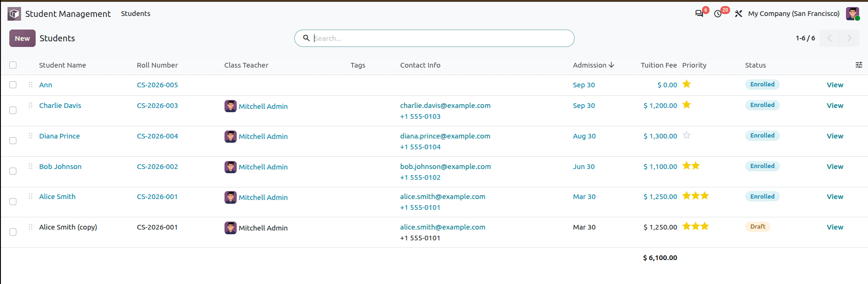Open the debug tools wrench icon
868x284 pixels.
click(739, 14)
